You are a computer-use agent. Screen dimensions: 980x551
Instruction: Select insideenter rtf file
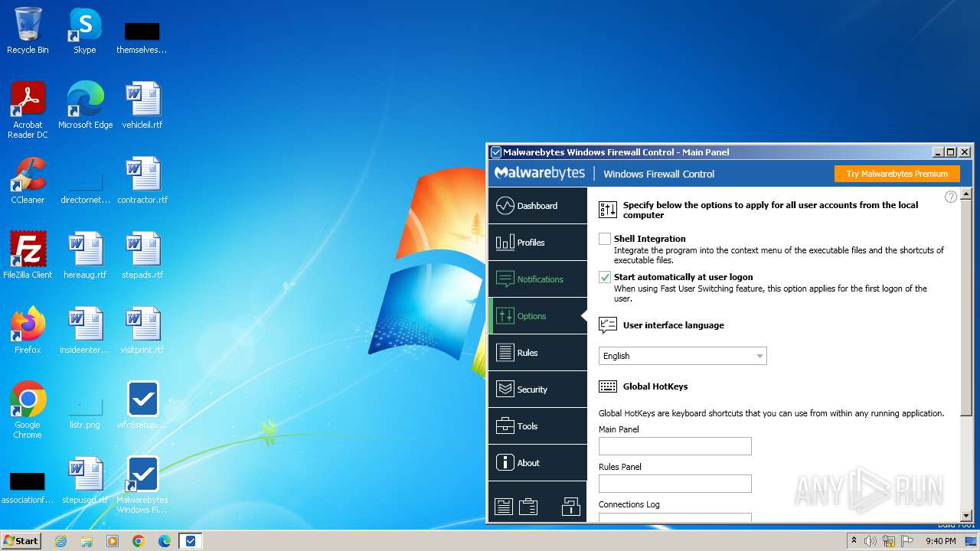coord(85,330)
